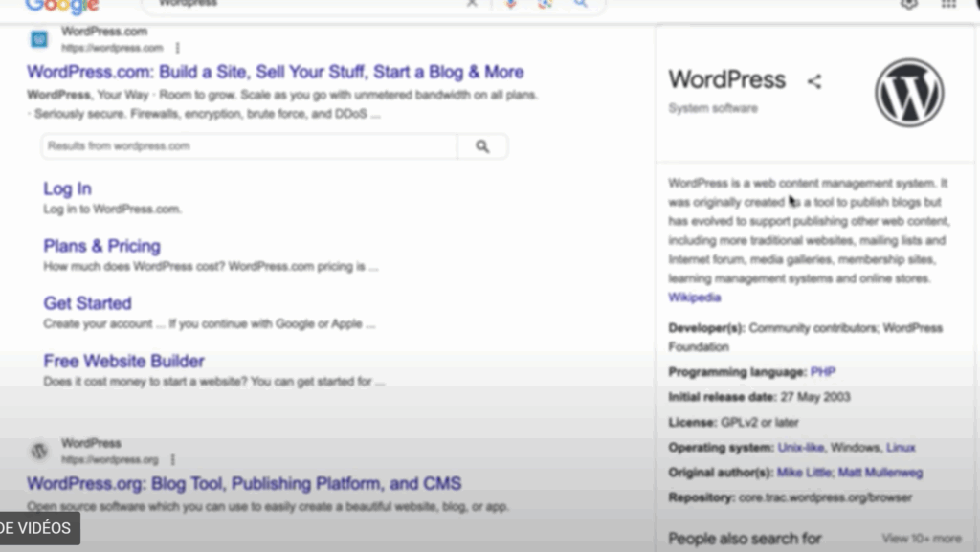Click the WordPress.com site name above the URL
This screenshot has width=980, height=552.
(x=104, y=32)
